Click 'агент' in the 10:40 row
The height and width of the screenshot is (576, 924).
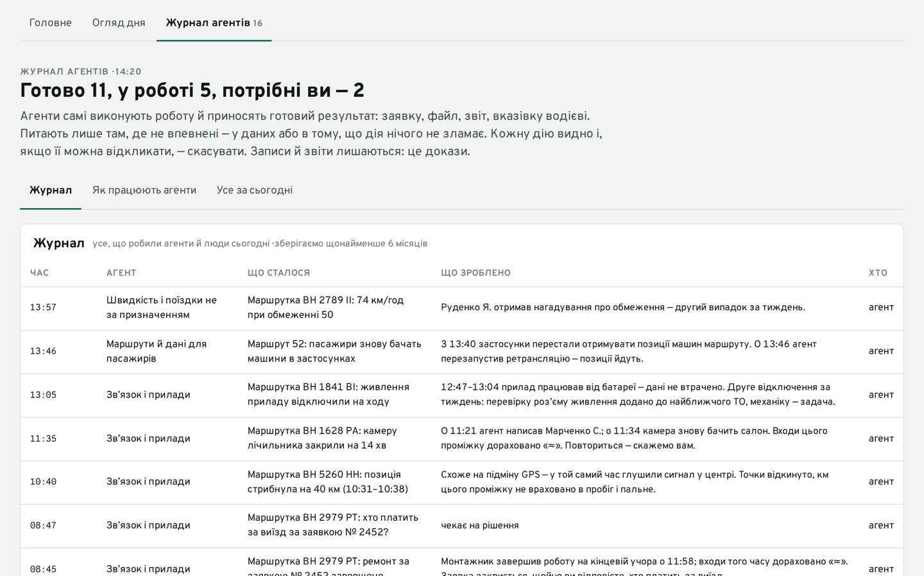pos(881,482)
